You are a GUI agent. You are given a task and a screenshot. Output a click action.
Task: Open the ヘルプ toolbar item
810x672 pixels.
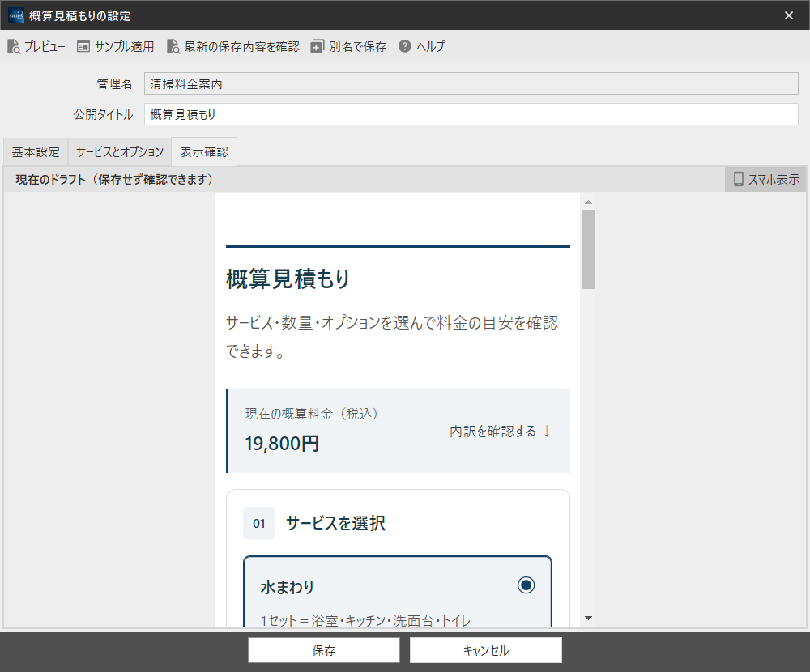[x=421, y=46]
